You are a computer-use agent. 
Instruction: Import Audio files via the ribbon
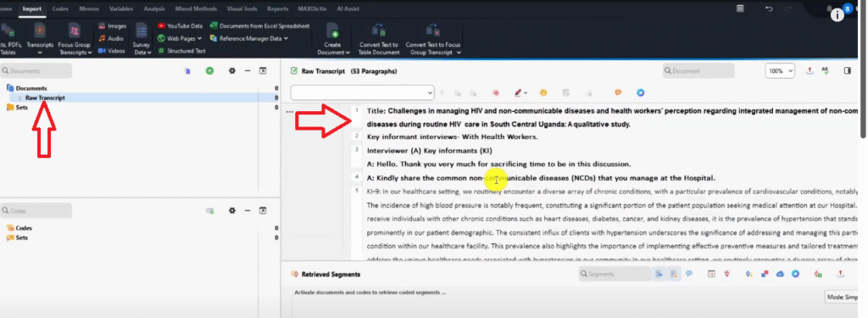[111, 38]
